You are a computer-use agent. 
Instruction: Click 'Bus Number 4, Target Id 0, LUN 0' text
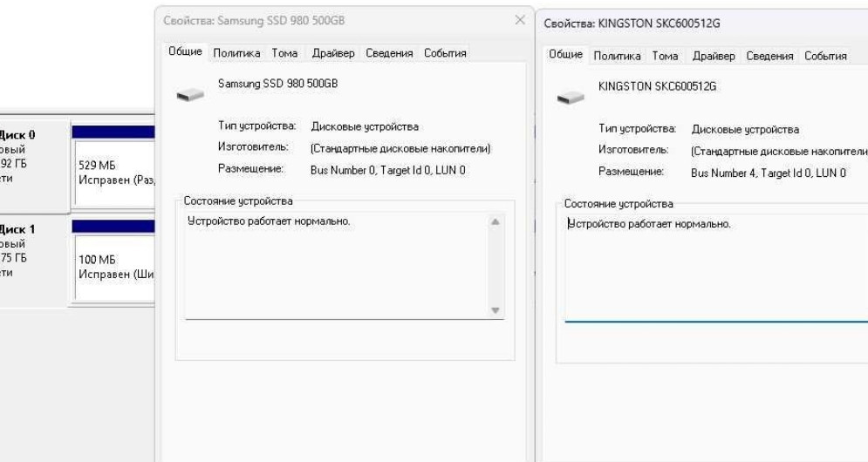768,173
